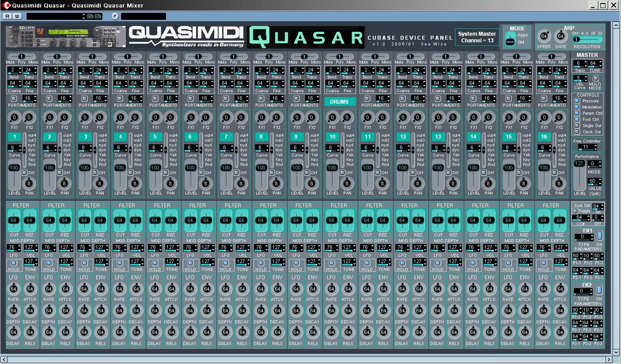Click the channel 16 PAN knob
Viewport: 621px width, 364px height.
point(559,183)
